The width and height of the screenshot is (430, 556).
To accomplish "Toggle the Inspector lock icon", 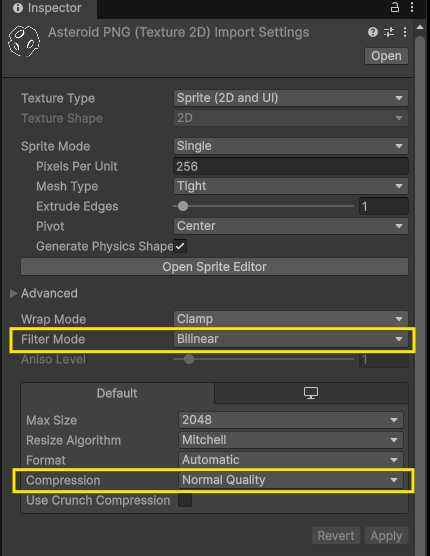I will [395, 7].
